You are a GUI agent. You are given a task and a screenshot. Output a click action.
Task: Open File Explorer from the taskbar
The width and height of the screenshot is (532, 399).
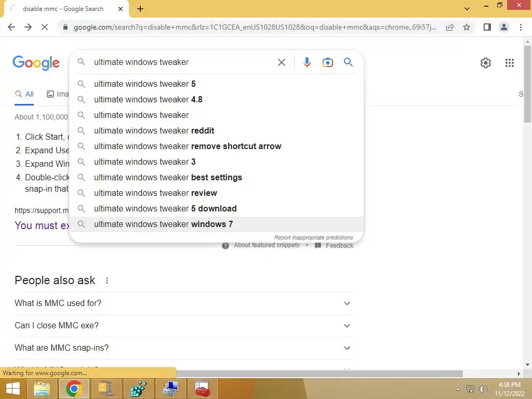(x=42, y=389)
